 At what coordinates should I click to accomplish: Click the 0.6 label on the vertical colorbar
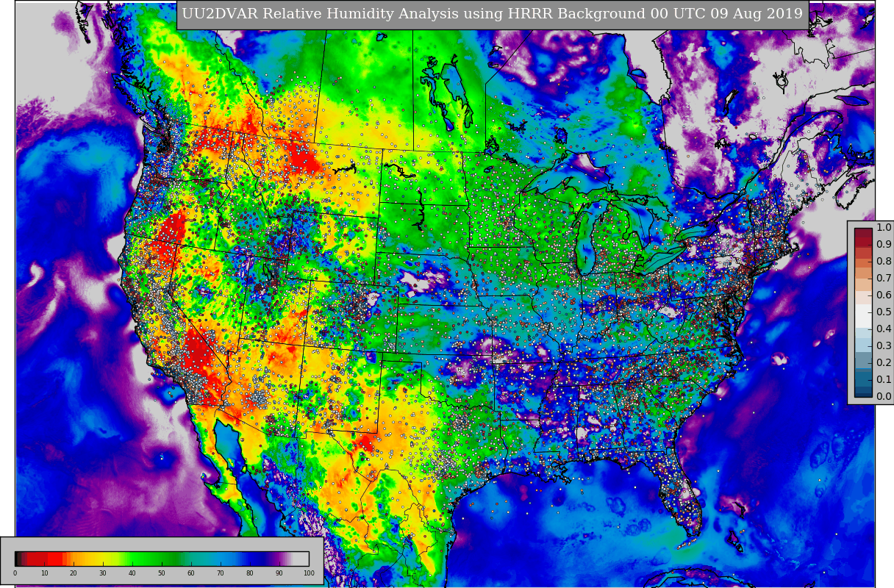[884, 295]
